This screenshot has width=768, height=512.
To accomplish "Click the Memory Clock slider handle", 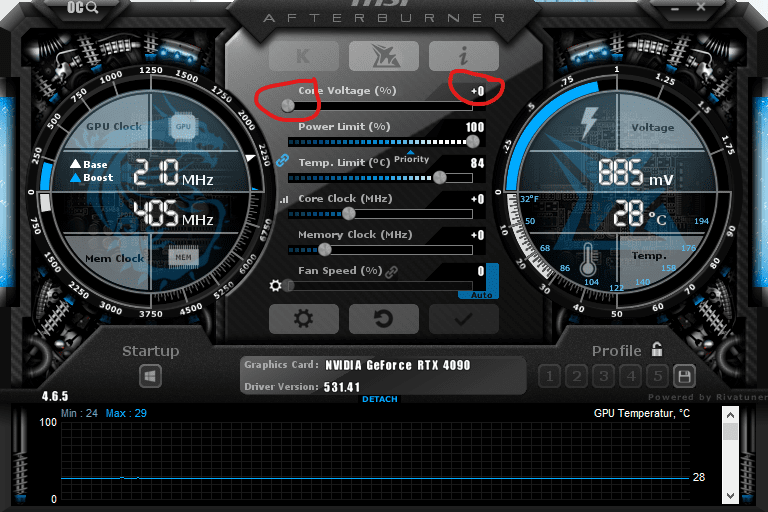I will [x=325, y=249].
